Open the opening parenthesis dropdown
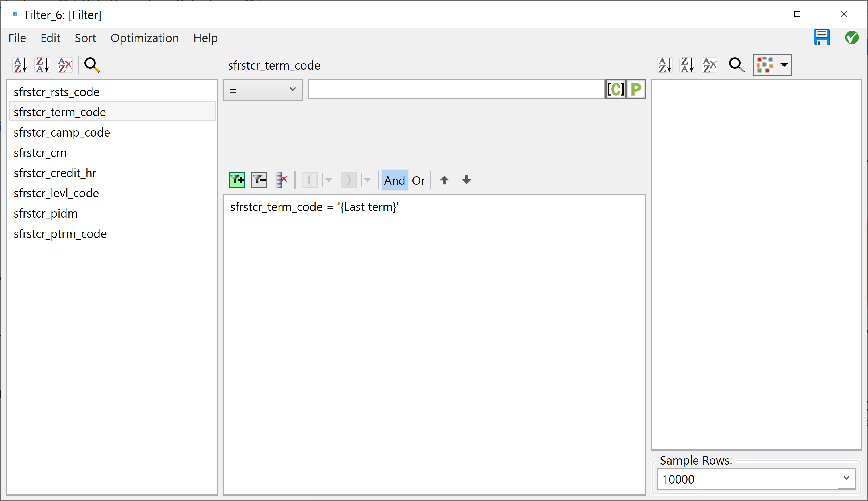 (x=328, y=180)
